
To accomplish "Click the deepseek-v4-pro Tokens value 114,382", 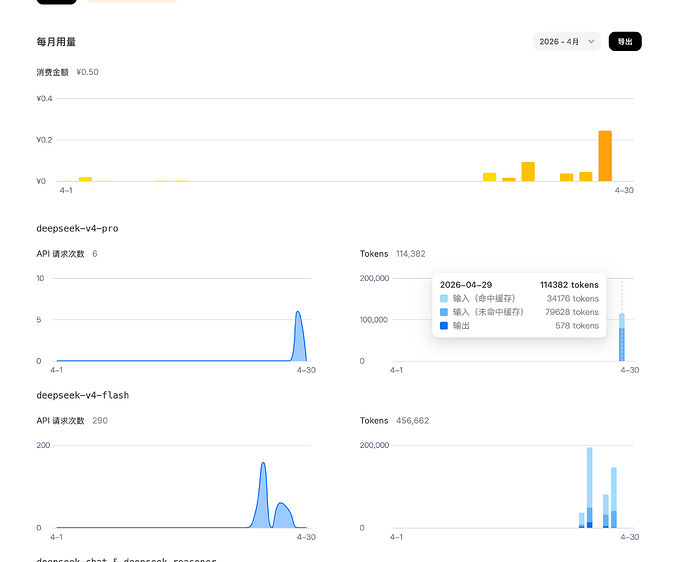I will coord(411,254).
